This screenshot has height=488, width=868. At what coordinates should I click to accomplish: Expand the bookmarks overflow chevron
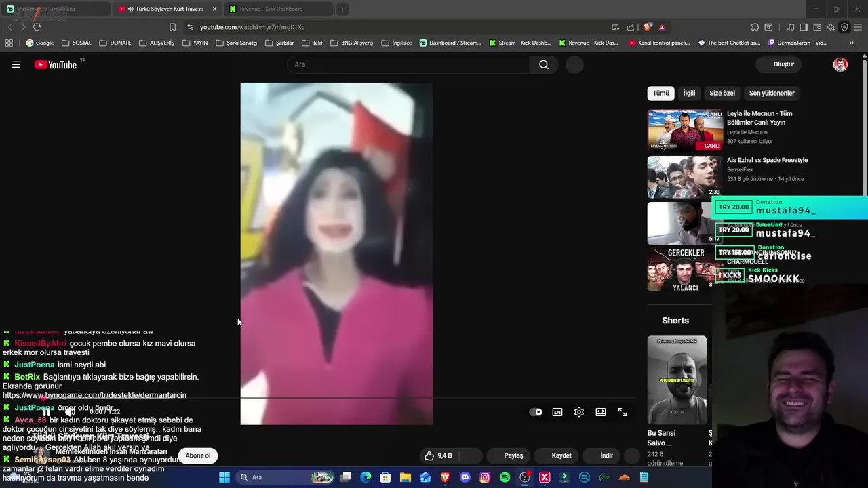pyautogui.click(x=851, y=43)
